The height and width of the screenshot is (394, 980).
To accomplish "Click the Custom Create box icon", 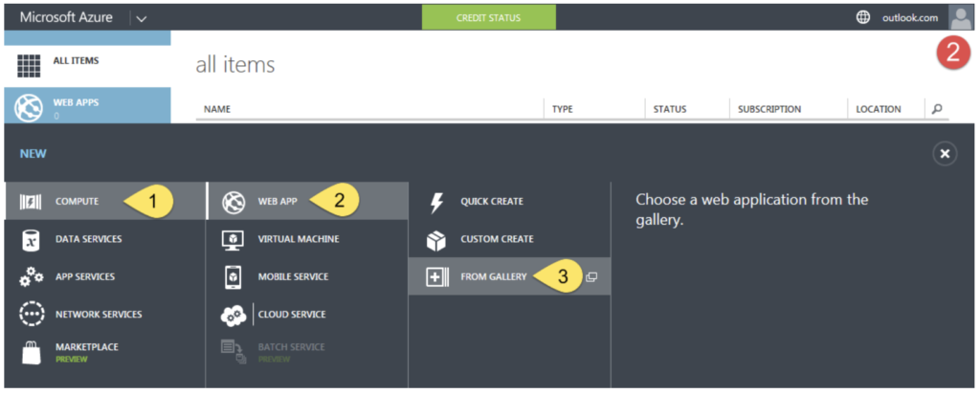I will tap(435, 240).
